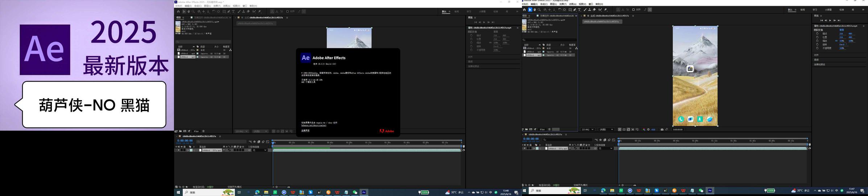Click the 0:00:00:00 timecode in right timeline
868x196 pixels.
pos(531,139)
